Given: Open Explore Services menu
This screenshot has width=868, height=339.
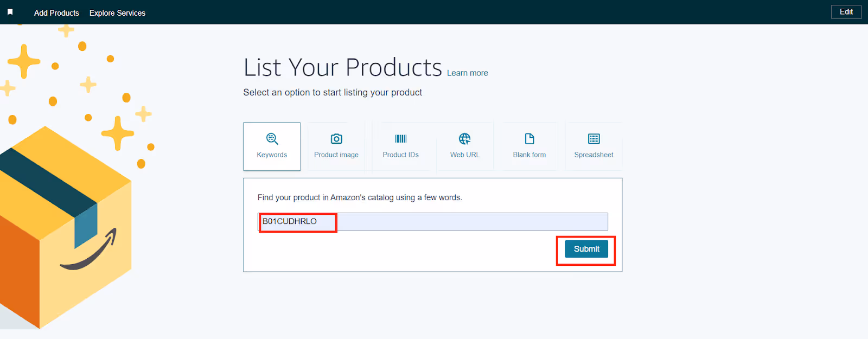Looking at the screenshot, I should coord(117,13).
